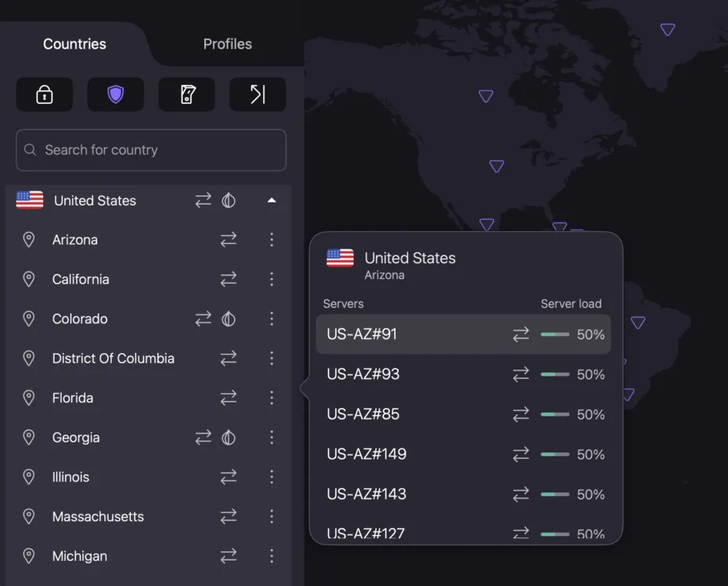Click the Arizona location pin icon
Image resolution: width=728 pixels, height=586 pixels.
click(x=29, y=240)
